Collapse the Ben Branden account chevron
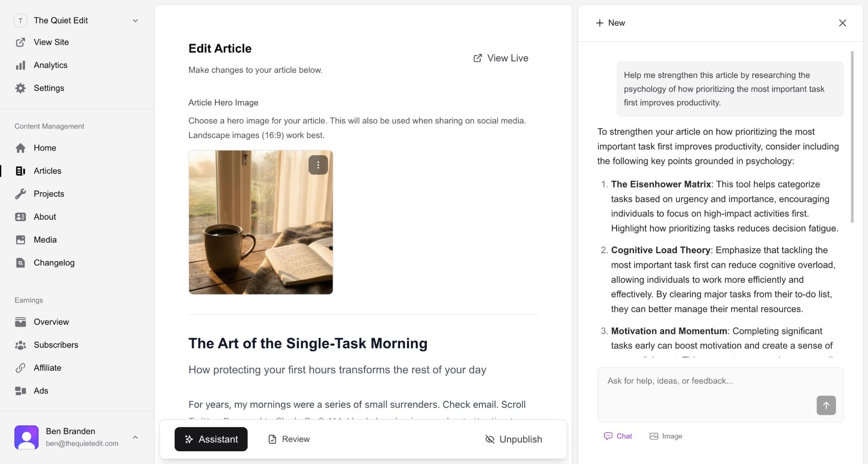The height and width of the screenshot is (464, 868). 135,437
